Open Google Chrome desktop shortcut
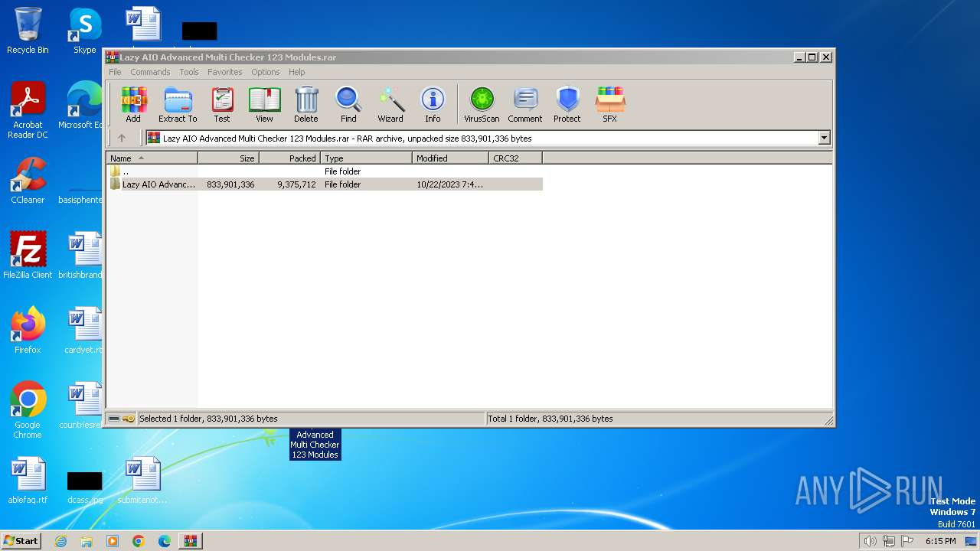This screenshot has height=551, width=980. tap(28, 410)
